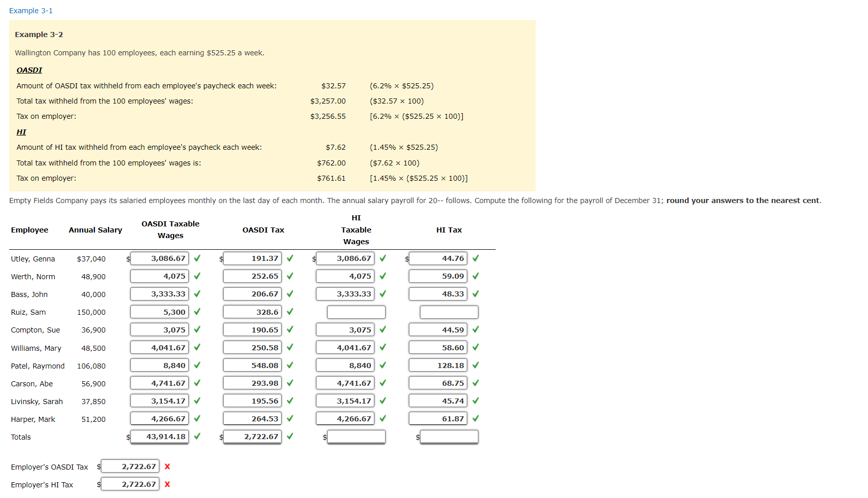Click Bass's OASDI Taxable Wages field
The image size is (868, 498).
tap(159, 294)
